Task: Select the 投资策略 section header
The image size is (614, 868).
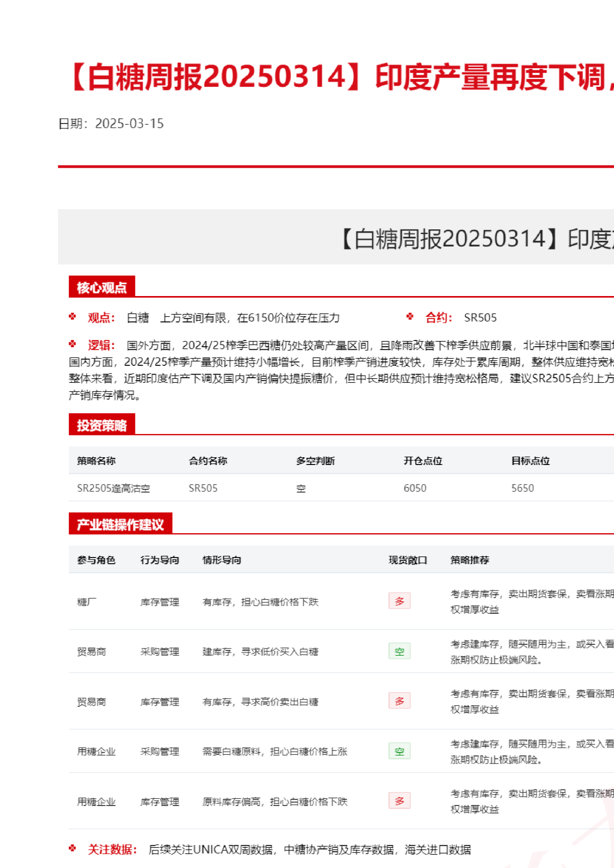Action: click(x=102, y=425)
